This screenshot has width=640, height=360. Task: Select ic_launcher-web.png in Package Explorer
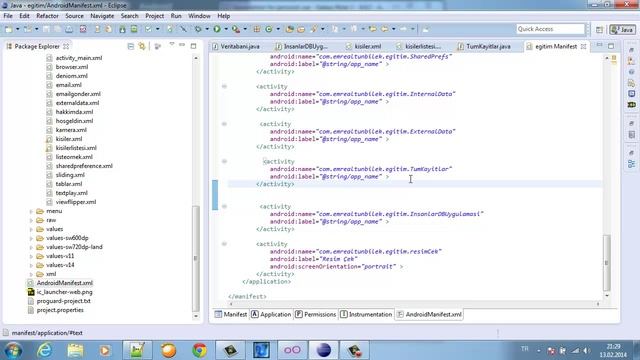coord(64,292)
